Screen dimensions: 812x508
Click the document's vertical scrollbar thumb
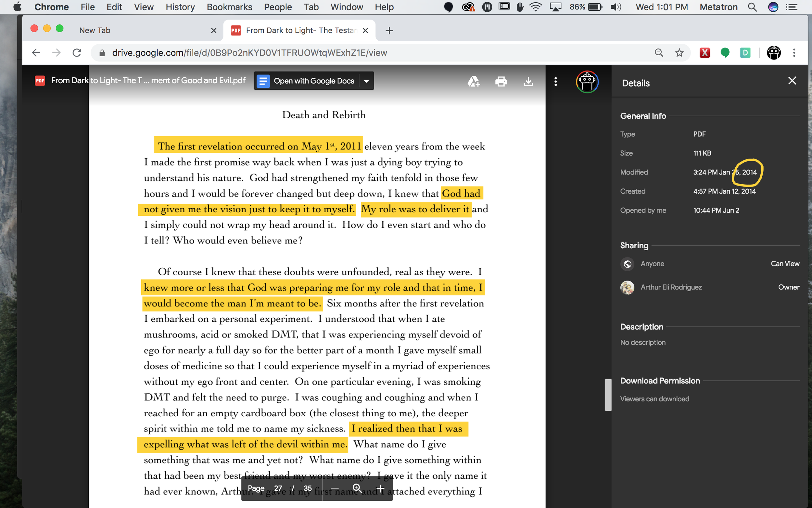tap(608, 395)
